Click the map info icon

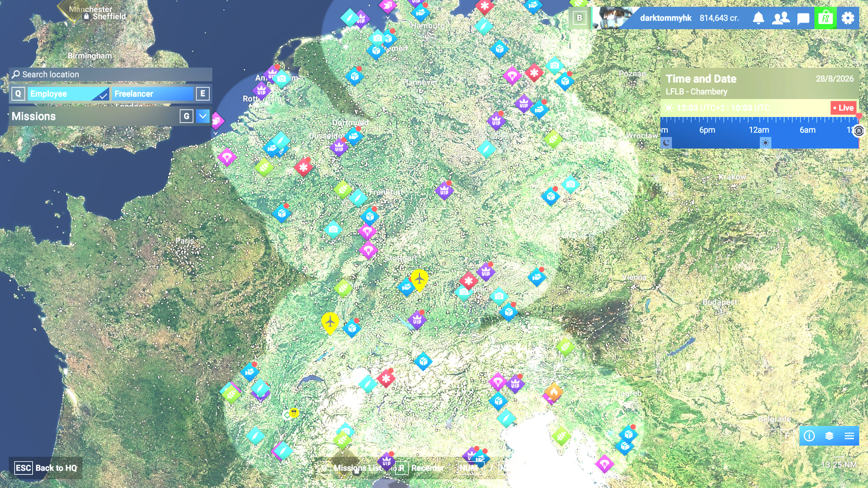pyautogui.click(x=809, y=436)
